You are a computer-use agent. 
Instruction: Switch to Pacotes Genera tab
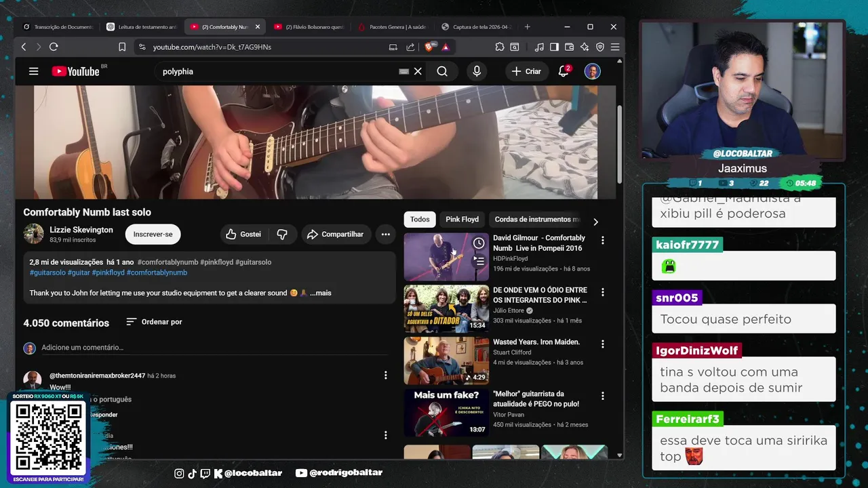(392, 27)
